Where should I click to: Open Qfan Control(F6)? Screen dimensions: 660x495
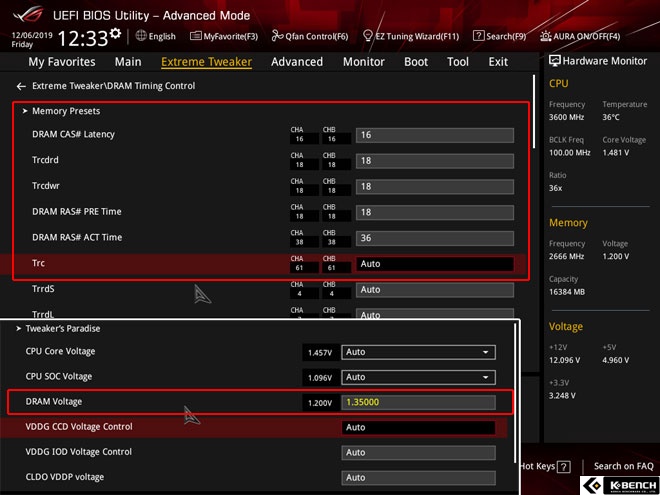coord(310,36)
